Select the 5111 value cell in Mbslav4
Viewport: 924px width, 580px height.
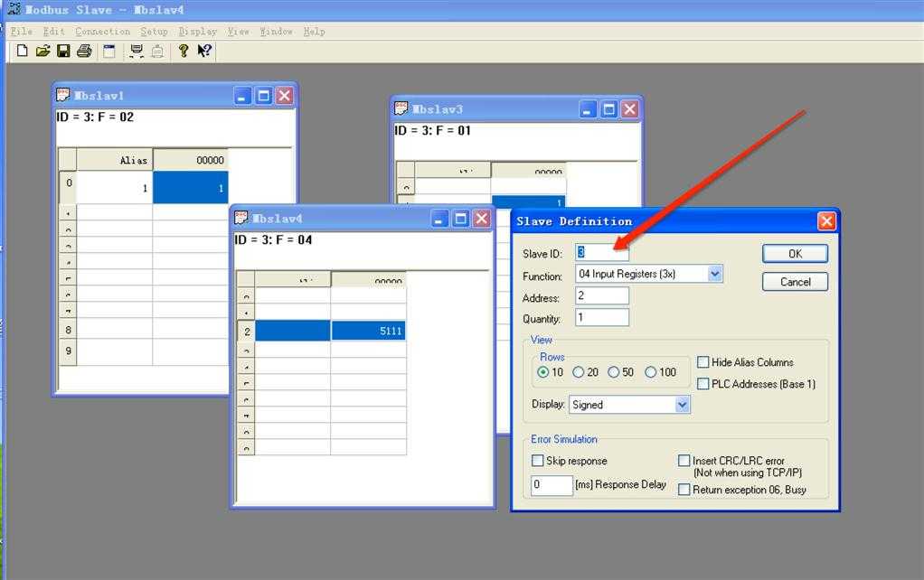[x=368, y=331]
